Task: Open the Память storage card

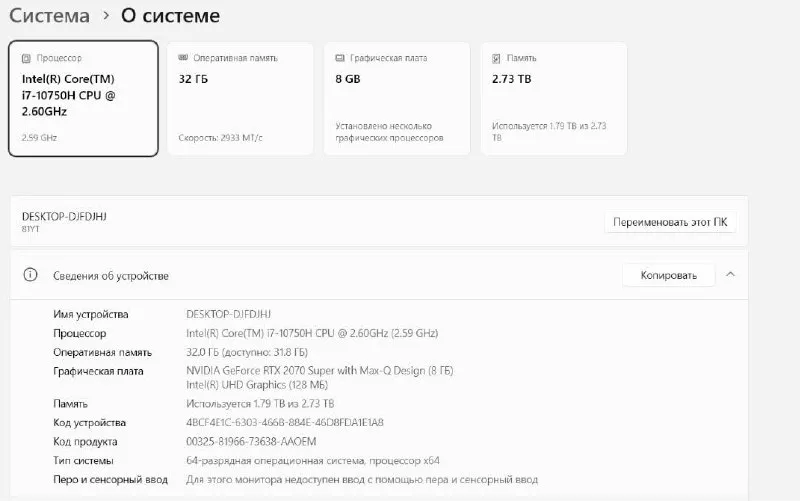Action: (553, 98)
